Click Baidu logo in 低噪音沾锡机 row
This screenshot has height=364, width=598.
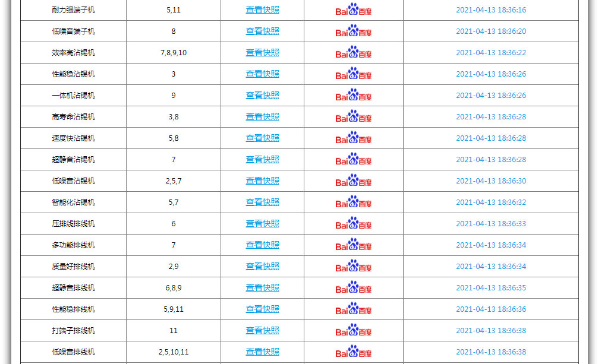point(354,181)
